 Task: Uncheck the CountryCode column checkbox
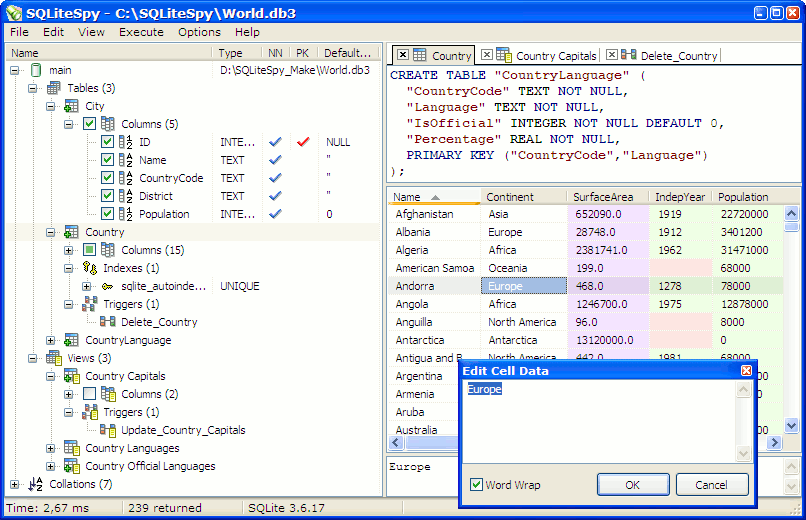(108, 178)
